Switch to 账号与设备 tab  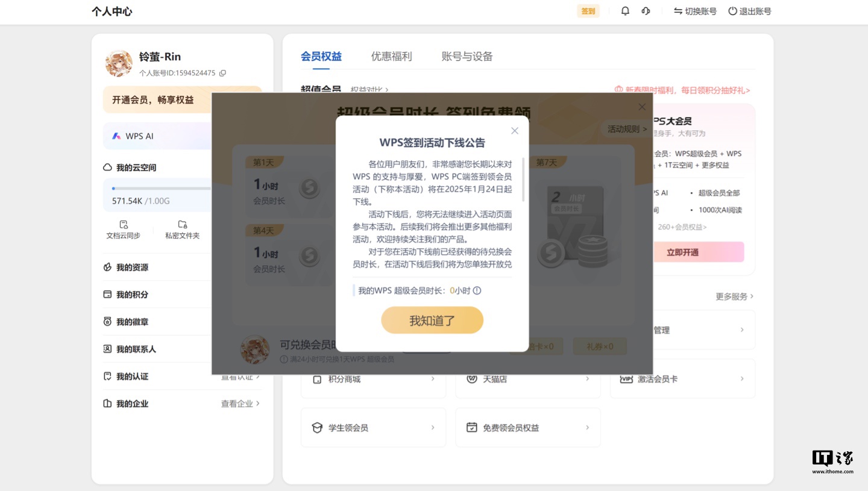(x=467, y=57)
